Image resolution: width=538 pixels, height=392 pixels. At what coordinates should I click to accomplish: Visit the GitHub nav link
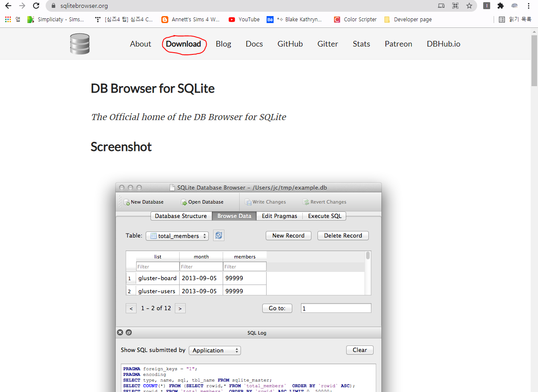point(290,44)
